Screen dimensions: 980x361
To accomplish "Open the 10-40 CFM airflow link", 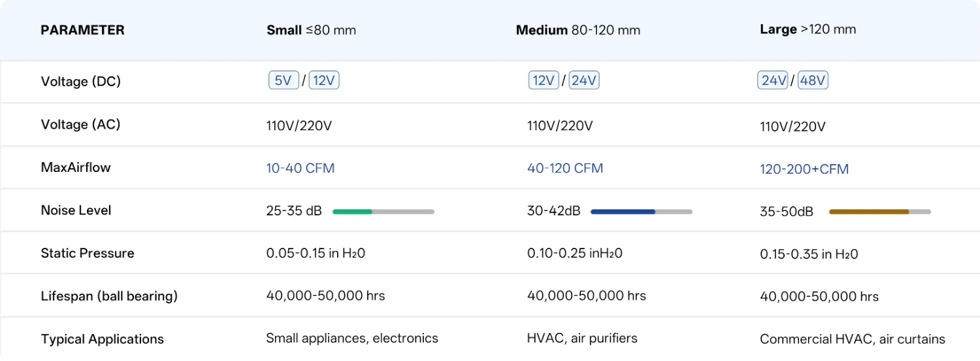I will click(x=301, y=168).
